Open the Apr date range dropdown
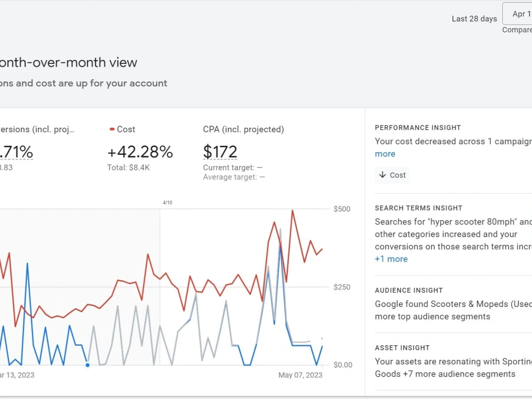Viewport: 532px width, 399px height. tap(517, 14)
